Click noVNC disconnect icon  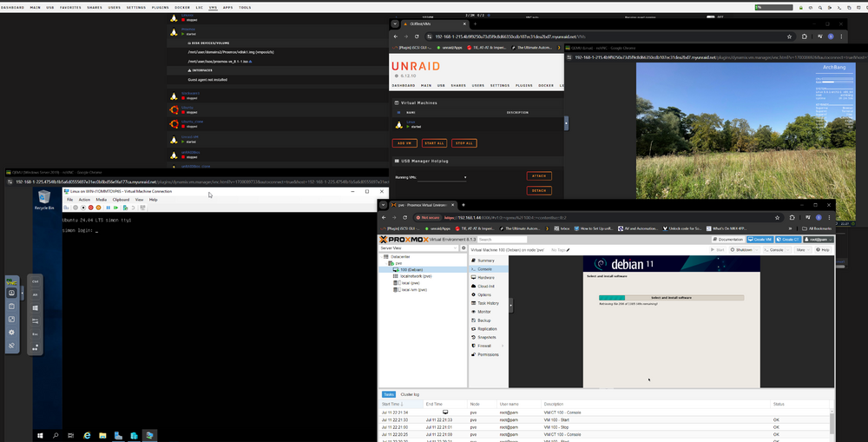[x=11, y=345]
